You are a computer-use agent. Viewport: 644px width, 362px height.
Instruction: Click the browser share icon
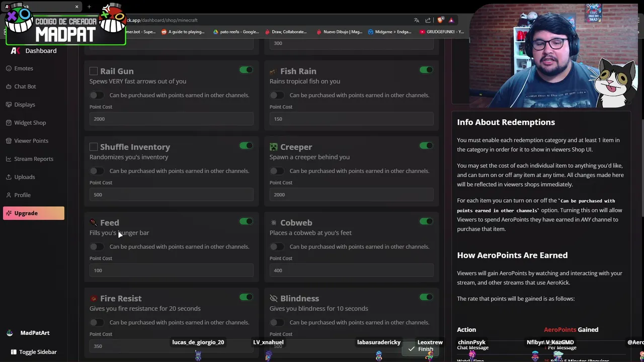[428, 20]
